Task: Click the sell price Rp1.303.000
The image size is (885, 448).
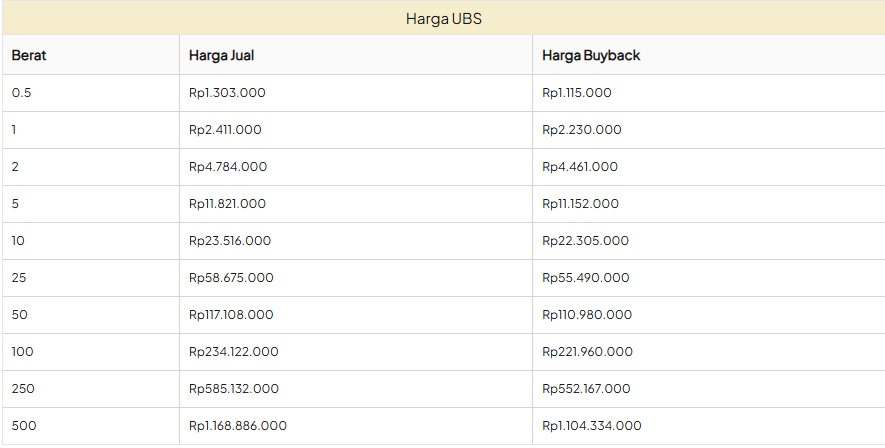Action: click(x=227, y=92)
